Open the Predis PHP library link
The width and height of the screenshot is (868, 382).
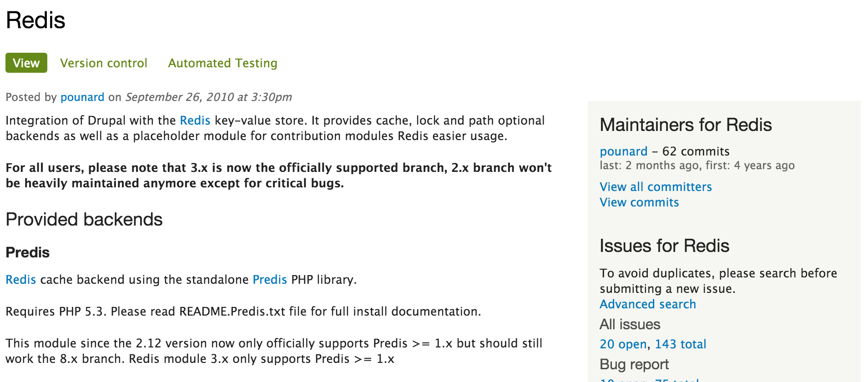click(270, 280)
